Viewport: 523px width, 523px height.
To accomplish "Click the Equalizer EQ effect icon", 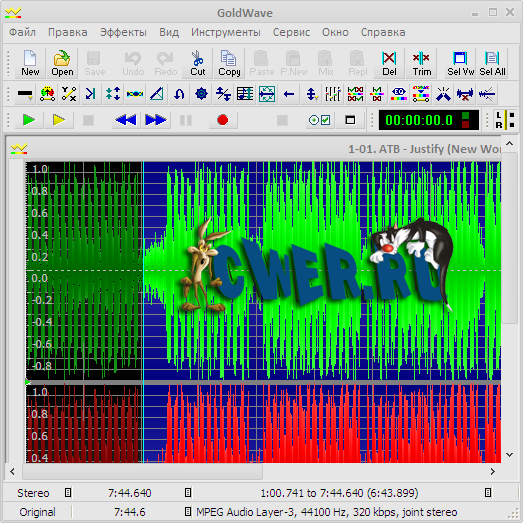I will [x=399, y=94].
